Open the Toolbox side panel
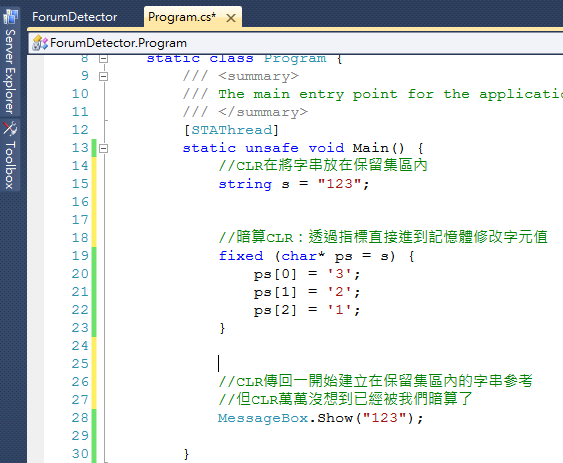 pos(10,155)
